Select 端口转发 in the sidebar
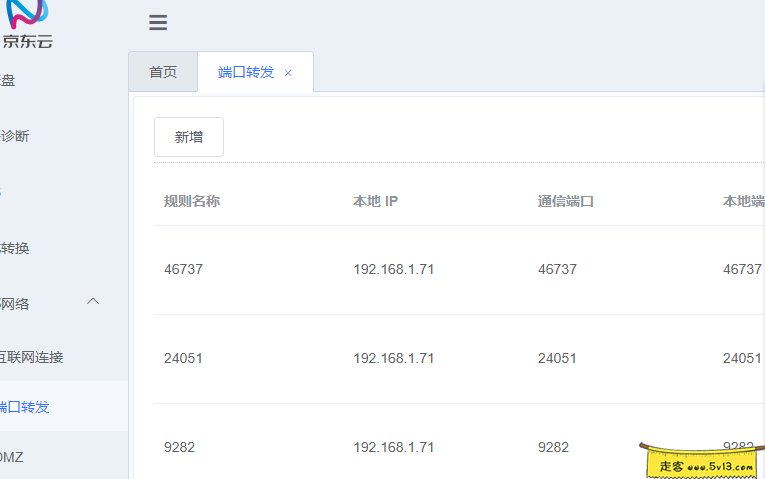Viewport: 765px width, 479px height. click(24, 407)
